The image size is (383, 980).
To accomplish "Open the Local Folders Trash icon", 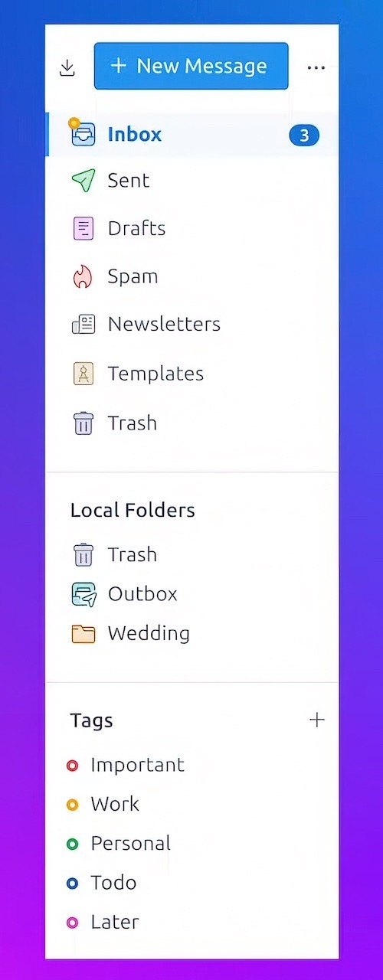I will (83, 554).
